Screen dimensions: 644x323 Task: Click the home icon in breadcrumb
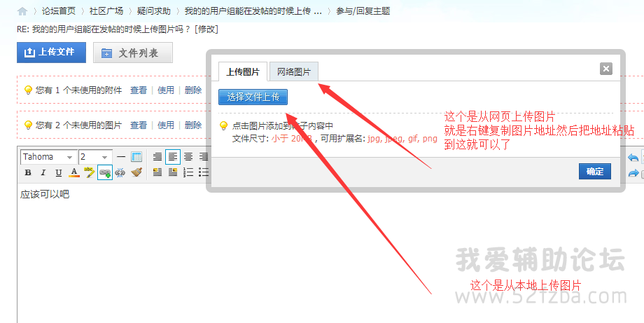pos(22,11)
